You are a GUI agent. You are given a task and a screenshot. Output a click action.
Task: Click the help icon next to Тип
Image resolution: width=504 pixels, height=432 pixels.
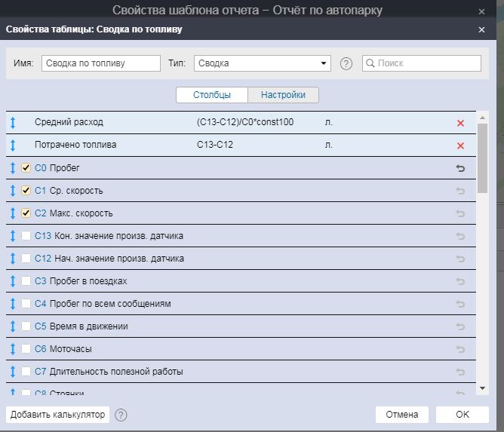tap(346, 64)
